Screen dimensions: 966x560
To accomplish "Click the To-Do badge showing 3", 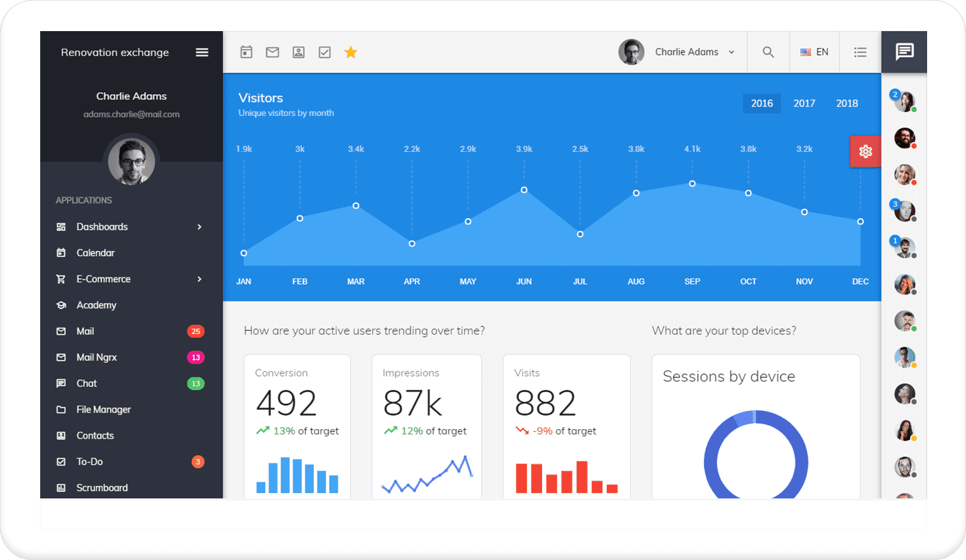I will coord(198,461).
